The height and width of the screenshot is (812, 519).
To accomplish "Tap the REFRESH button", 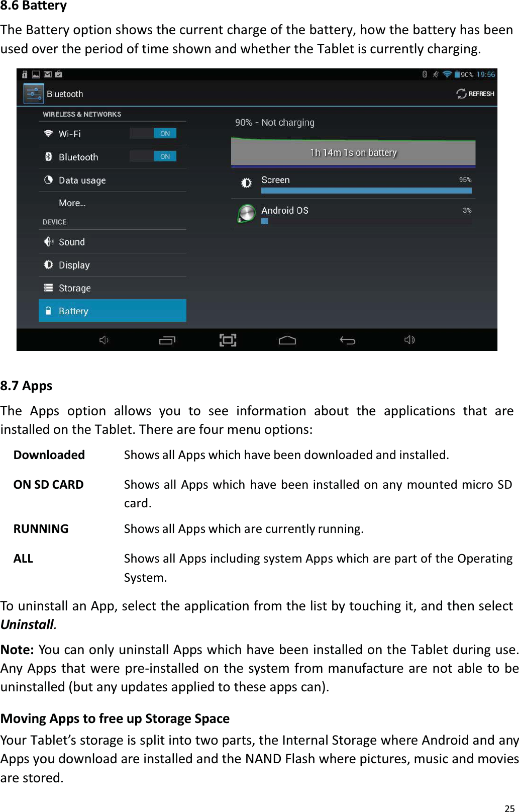I will (x=475, y=94).
